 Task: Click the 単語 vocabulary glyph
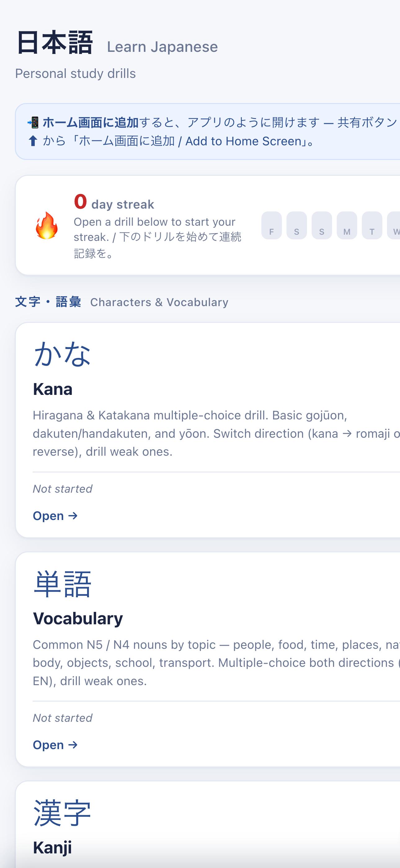(x=62, y=584)
